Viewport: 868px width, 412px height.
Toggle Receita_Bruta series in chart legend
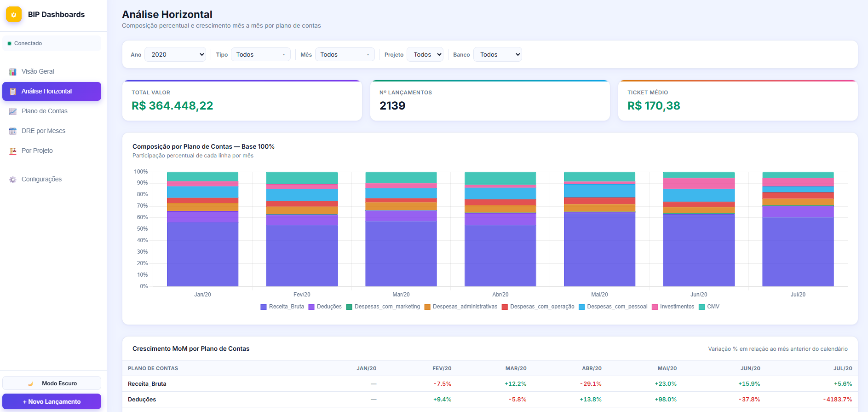(282, 307)
